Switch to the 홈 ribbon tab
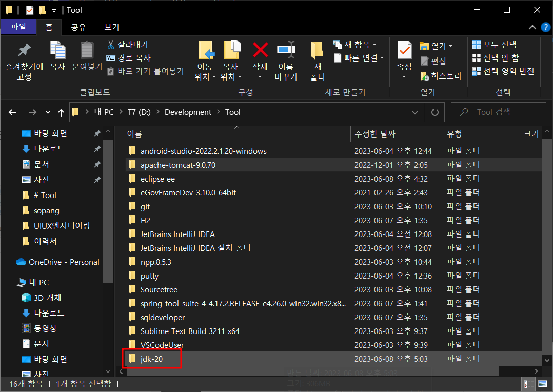553x392 pixels. click(49, 27)
